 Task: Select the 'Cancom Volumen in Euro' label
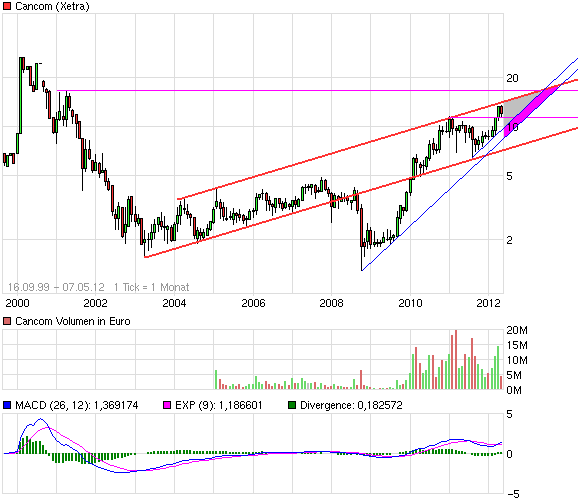(x=73, y=321)
